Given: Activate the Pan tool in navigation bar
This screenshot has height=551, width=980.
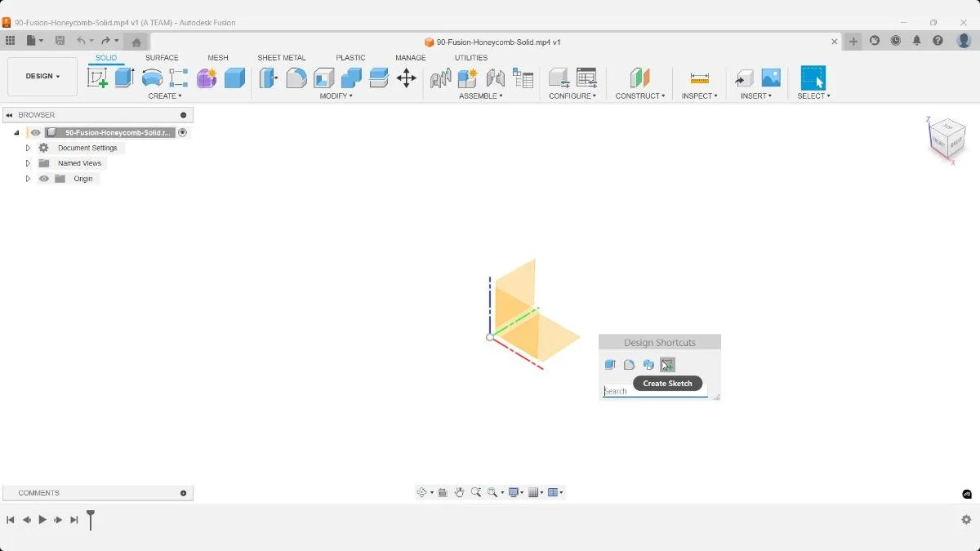Looking at the screenshot, I should (460, 492).
